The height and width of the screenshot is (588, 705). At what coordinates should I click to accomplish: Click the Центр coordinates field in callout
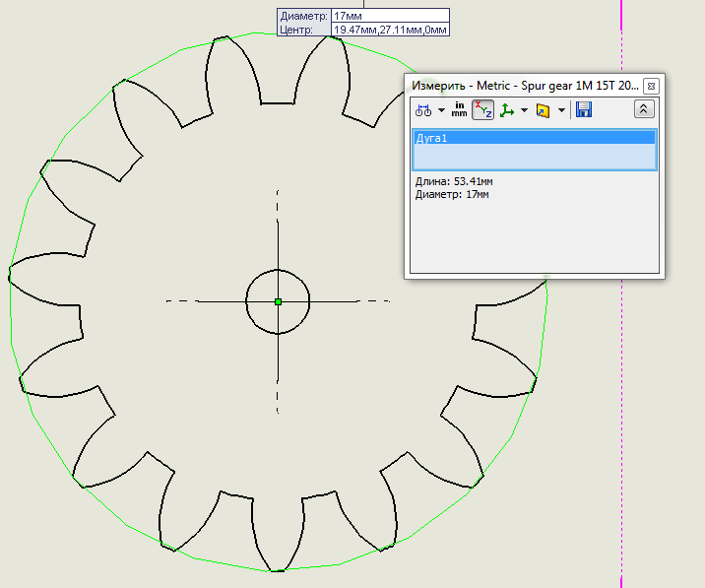point(389,31)
